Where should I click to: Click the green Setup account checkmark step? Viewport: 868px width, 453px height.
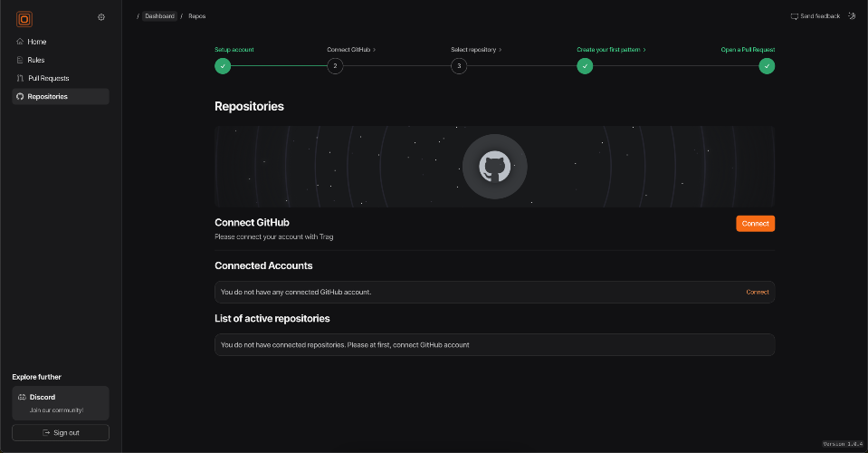(223, 65)
